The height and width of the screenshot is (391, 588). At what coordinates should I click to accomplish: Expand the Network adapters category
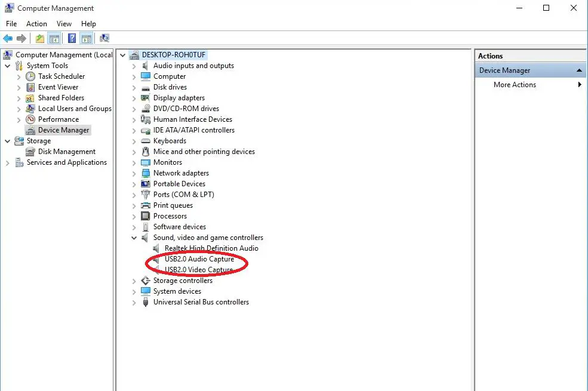(133, 173)
